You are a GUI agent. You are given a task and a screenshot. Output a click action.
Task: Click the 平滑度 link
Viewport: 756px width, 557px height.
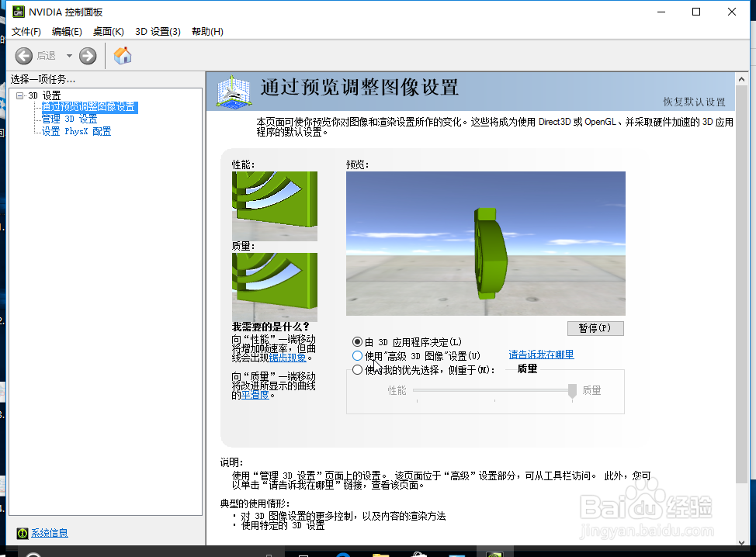[255, 395]
